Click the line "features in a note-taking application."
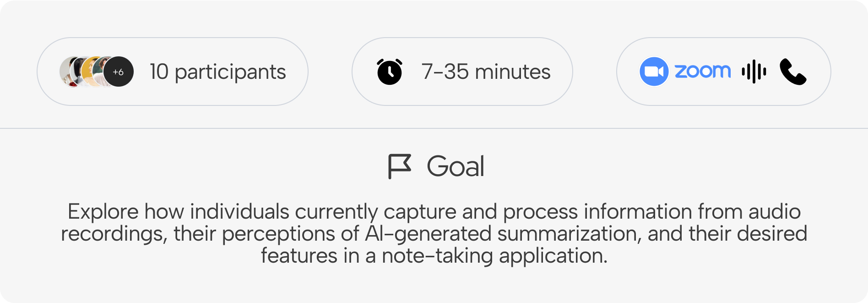868x303 pixels. [434, 256]
